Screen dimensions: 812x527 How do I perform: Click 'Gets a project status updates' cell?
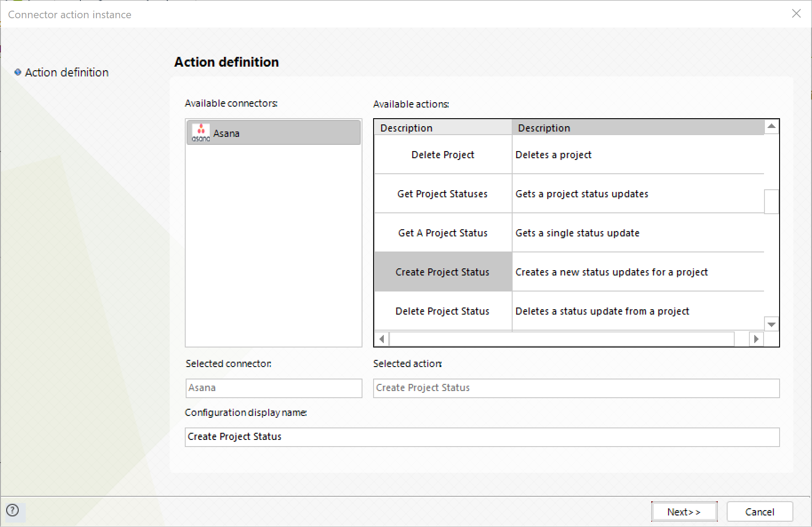(x=638, y=194)
